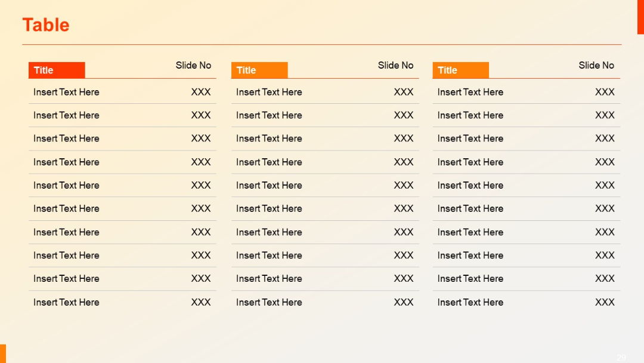Click the top XXX value in the right table
Viewport: 644px width, 363px height.
pos(605,92)
